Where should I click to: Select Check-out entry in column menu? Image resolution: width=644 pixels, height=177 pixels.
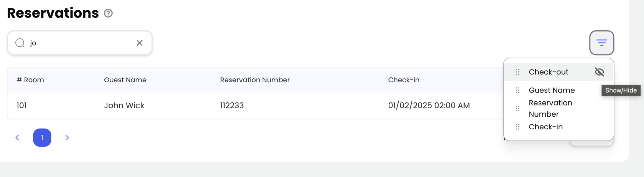548,72
